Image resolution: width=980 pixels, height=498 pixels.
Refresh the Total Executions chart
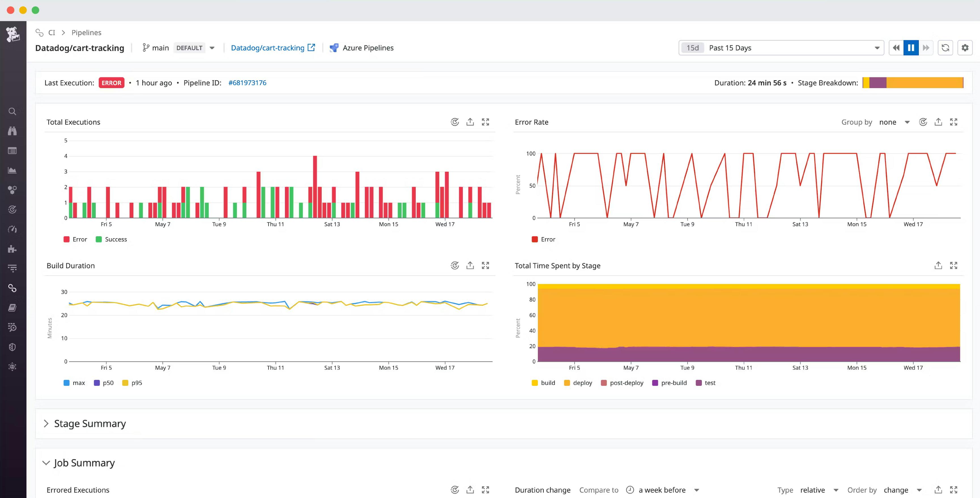[x=455, y=122]
